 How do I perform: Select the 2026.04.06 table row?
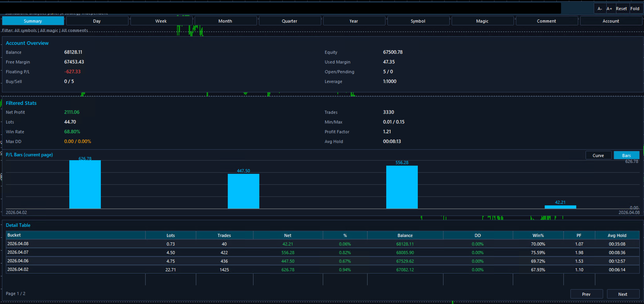(323, 261)
